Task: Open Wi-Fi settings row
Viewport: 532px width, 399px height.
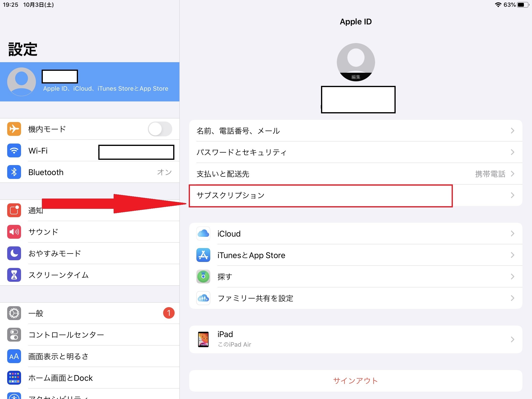Action: [90, 150]
